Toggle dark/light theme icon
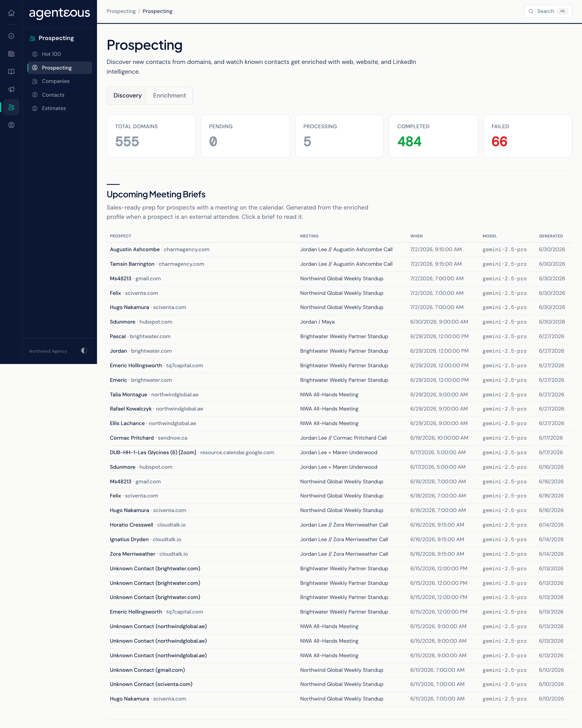582x728 pixels. coord(84,350)
